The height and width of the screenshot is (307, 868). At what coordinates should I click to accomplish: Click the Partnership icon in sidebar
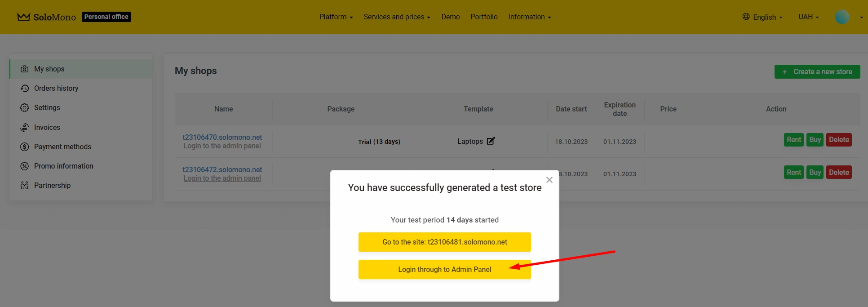point(25,186)
